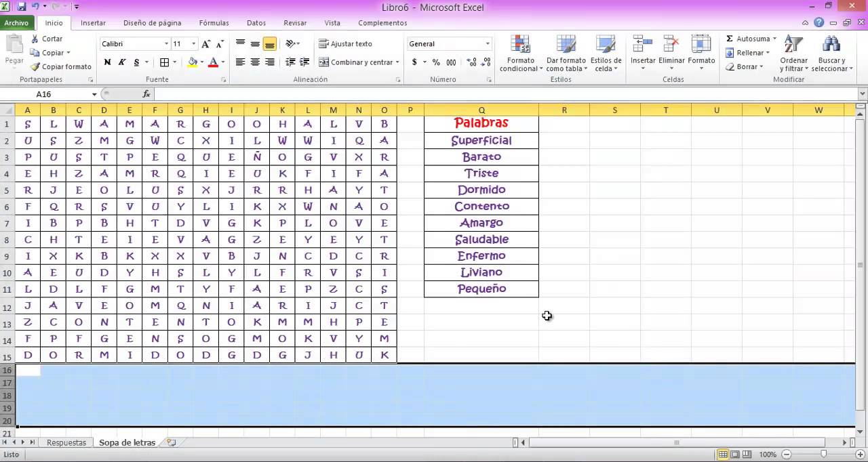Open Formato condicional
This screenshot has width=868, height=462.
coord(521,54)
